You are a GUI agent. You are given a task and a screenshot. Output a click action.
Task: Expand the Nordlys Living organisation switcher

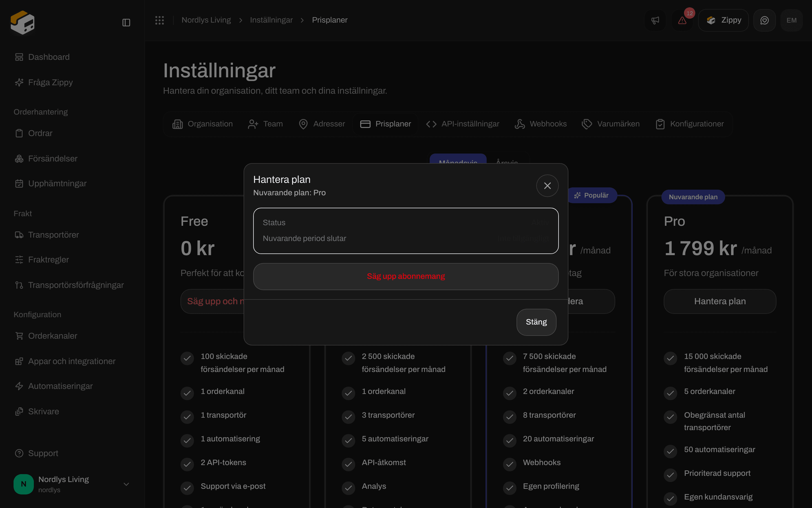click(x=72, y=484)
